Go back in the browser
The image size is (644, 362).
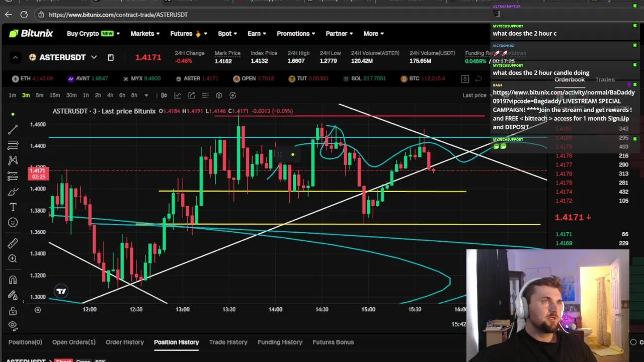[9, 15]
